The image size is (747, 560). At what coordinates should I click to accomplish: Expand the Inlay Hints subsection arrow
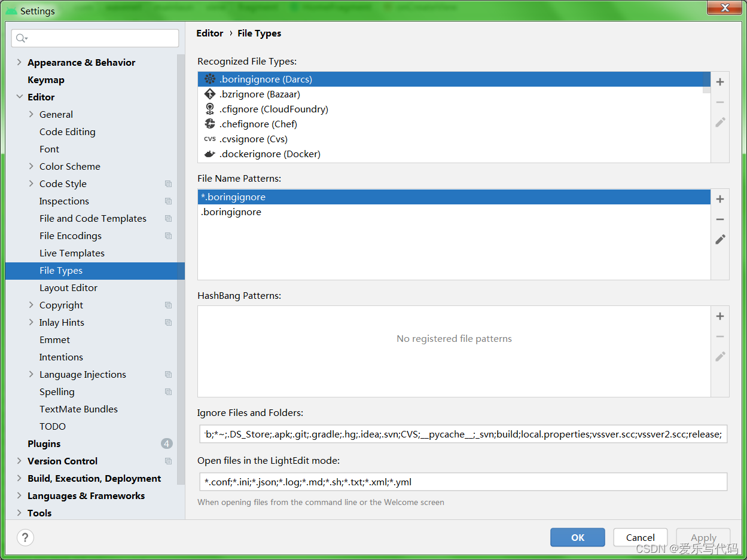tap(31, 322)
